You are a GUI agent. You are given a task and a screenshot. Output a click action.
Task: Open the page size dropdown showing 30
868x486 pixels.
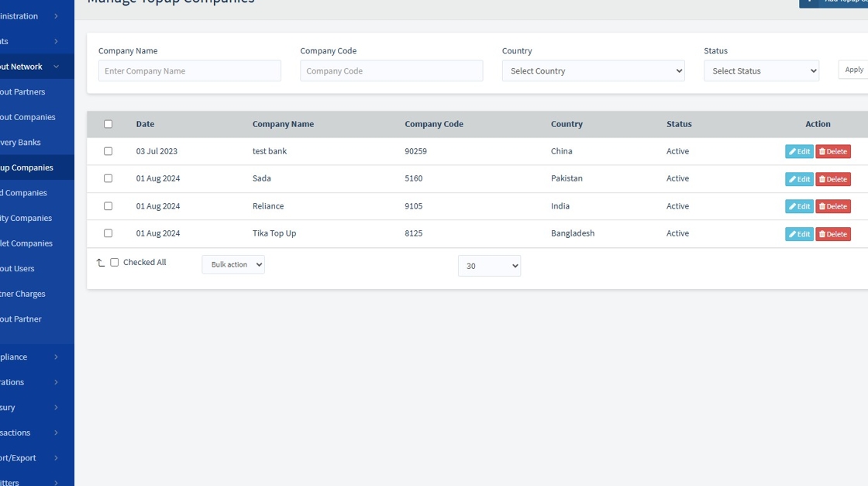click(x=489, y=266)
